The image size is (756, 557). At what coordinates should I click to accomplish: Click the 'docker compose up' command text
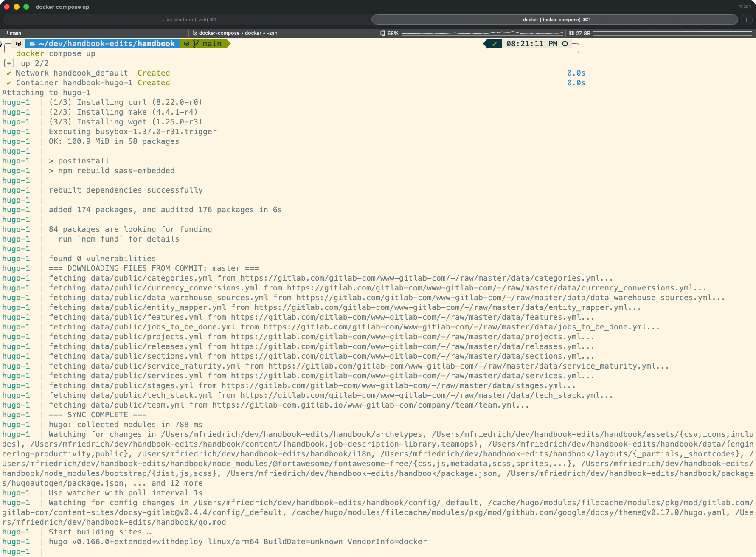pyautogui.click(x=56, y=53)
